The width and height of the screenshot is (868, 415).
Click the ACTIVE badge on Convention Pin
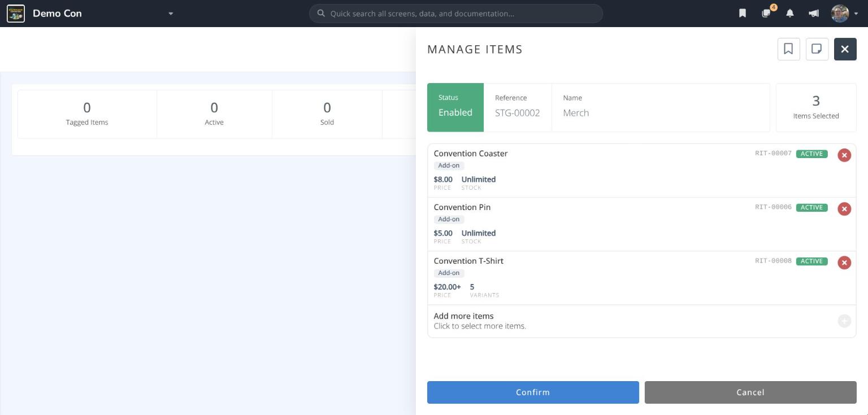pyautogui.click(x=812, y=207)
